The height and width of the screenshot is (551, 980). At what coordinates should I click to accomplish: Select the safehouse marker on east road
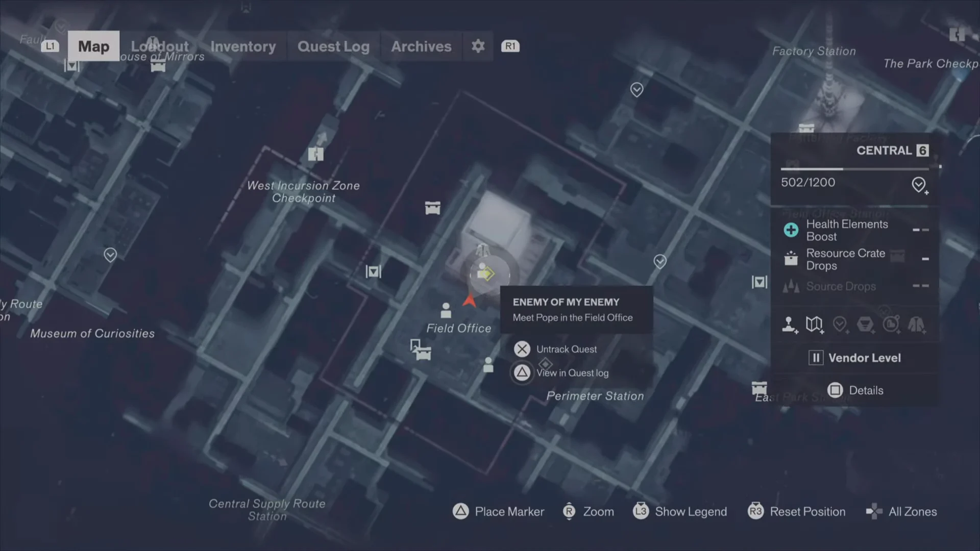pos(759,282)
